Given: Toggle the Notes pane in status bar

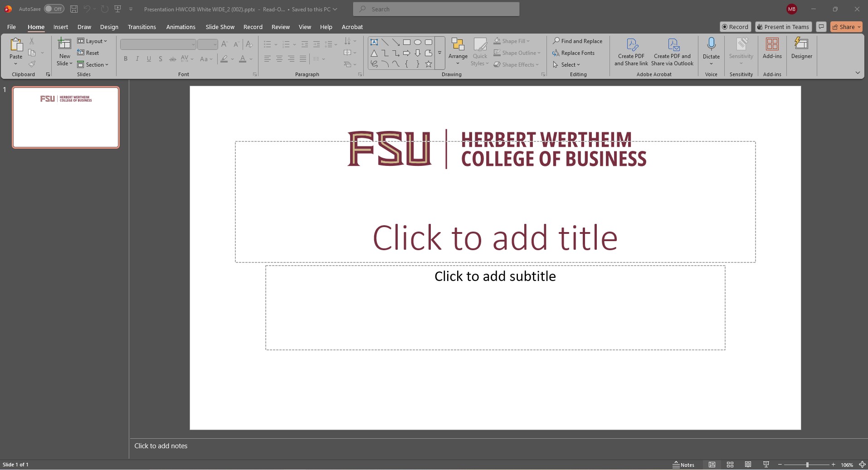Looking at the screenshot, I should [683, 465].
